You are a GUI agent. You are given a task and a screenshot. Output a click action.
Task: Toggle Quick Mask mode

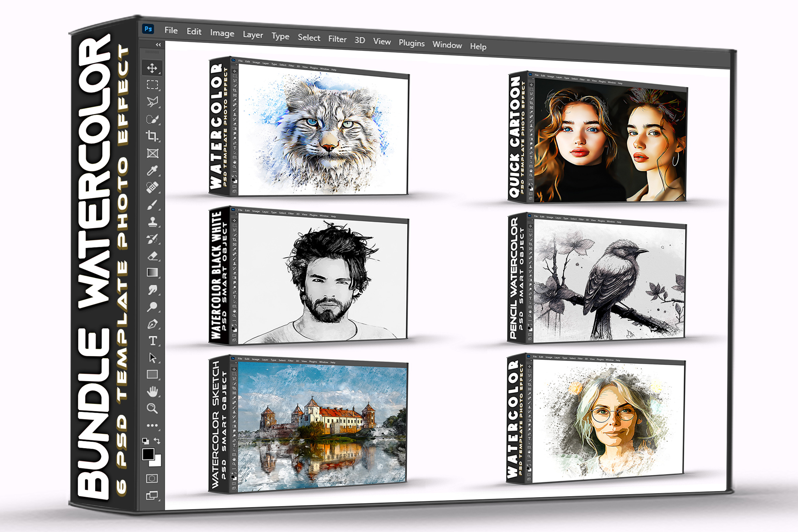click(152, 478)
